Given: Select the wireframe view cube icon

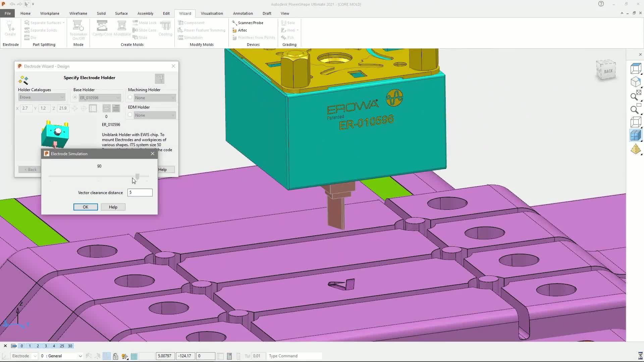Looking at the screenshot, I should tap(636, 122).
